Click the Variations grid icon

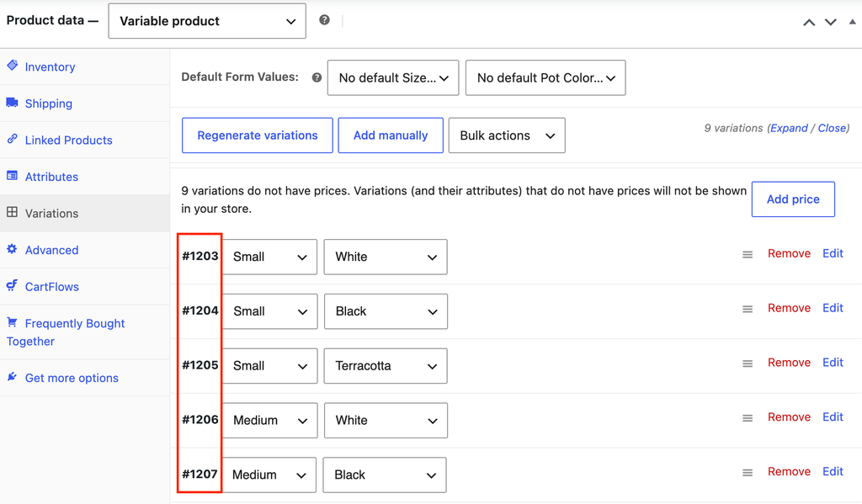(12, 212)
